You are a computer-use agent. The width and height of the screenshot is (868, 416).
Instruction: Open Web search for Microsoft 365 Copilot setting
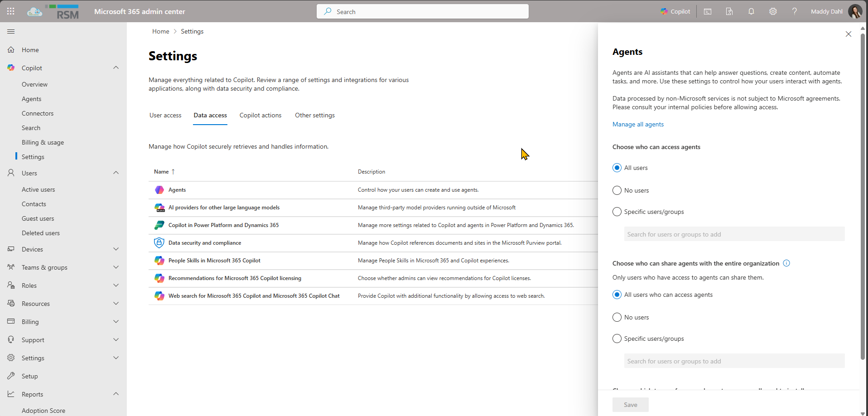pyautogui.click(x=254, y=296)
